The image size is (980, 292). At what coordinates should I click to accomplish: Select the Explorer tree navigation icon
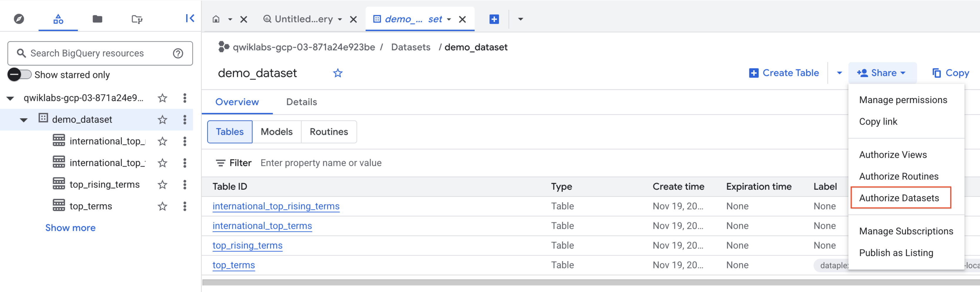coord(58,18)
